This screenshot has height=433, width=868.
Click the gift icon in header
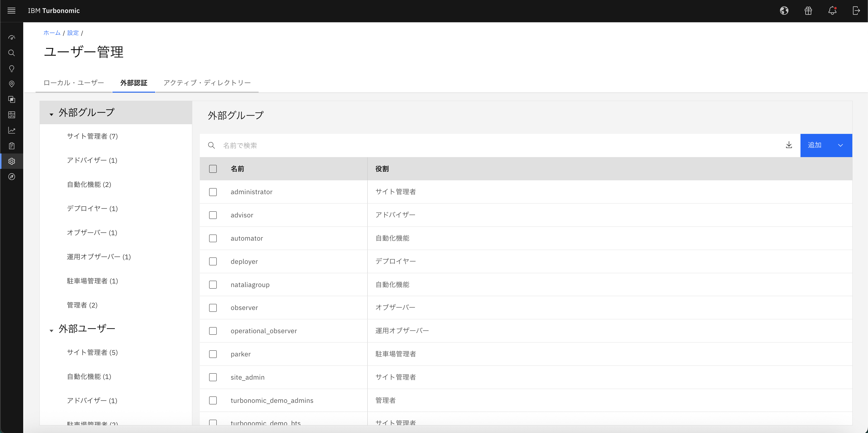pyautogui.click(x=808, y=11)
